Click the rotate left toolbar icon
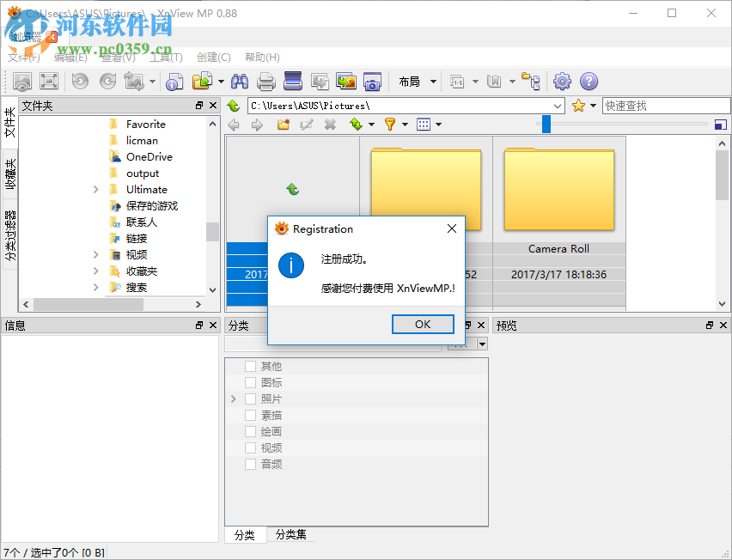This screenshot has height=560, width=732. pyautogui.click(x=80, y=82)
